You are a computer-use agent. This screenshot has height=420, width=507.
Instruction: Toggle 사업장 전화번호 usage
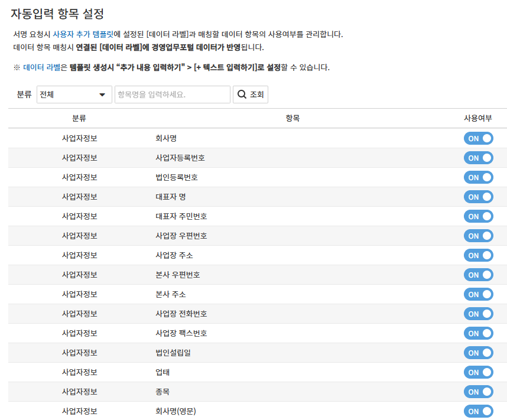[x=478, y=314]
